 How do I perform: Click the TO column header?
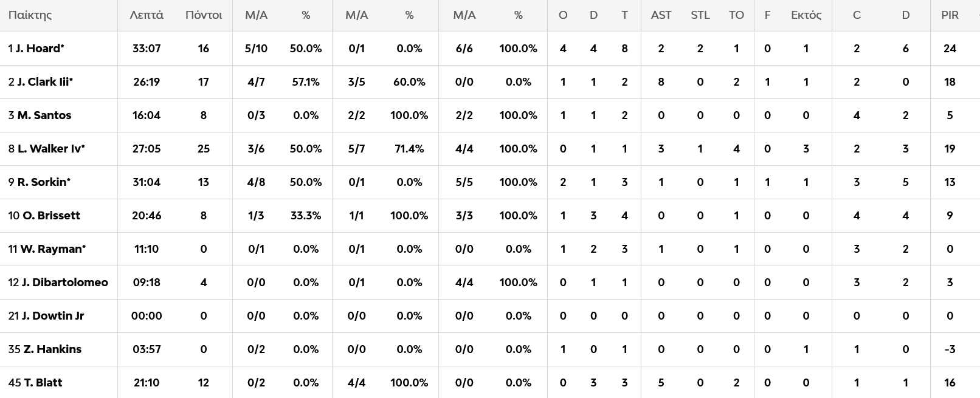[x=736, y=15]
